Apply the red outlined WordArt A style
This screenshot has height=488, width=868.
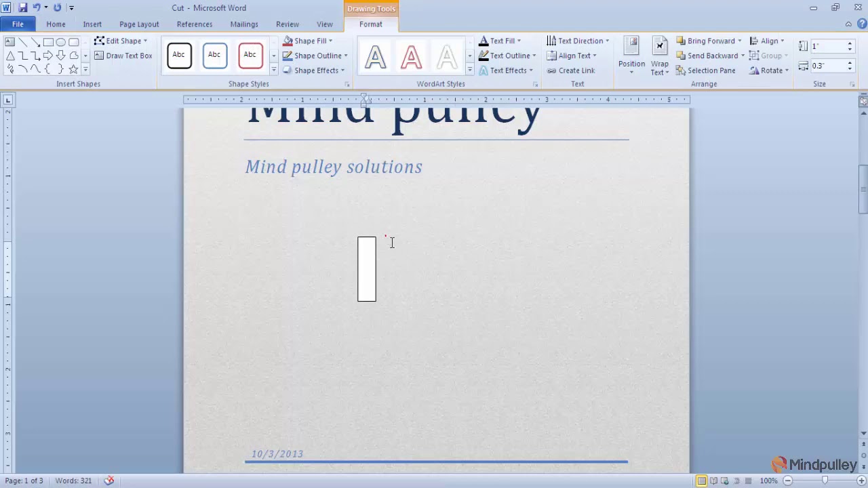point(411,57)
